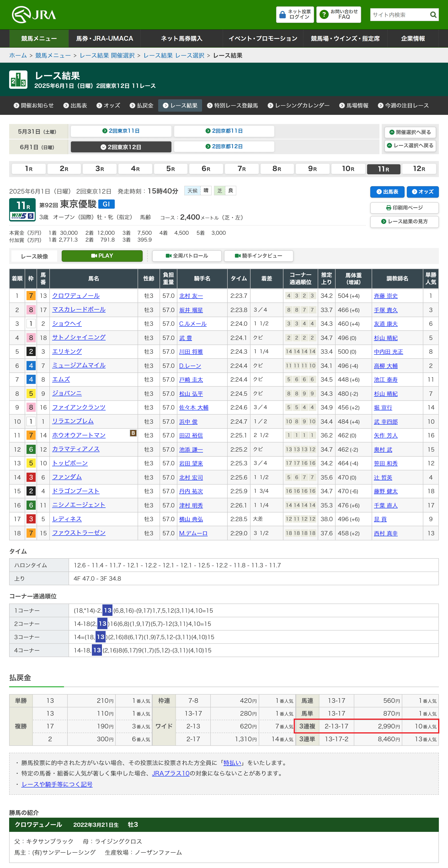Screen dimensions: 448x868
Task: Go to レース結果 開催選択 breadcrumb
Action: click(x=107, y=55)
